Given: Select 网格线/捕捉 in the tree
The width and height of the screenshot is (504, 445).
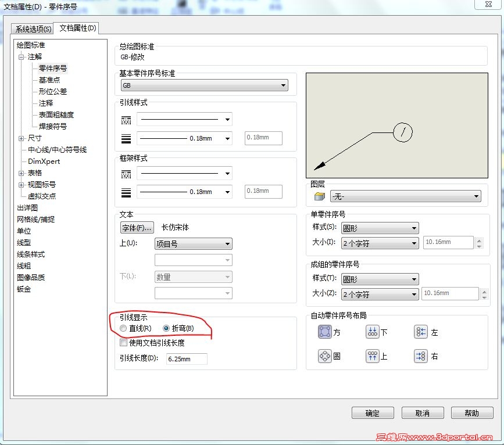Looking at the screenshot, I should tap(35, 220).
